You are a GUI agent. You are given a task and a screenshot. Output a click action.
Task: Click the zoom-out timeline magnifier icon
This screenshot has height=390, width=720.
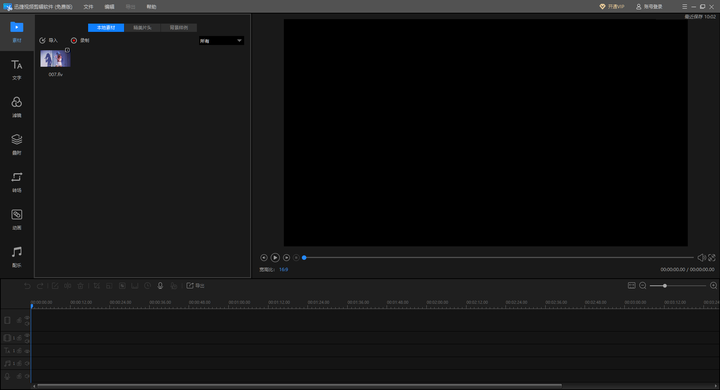643,286
